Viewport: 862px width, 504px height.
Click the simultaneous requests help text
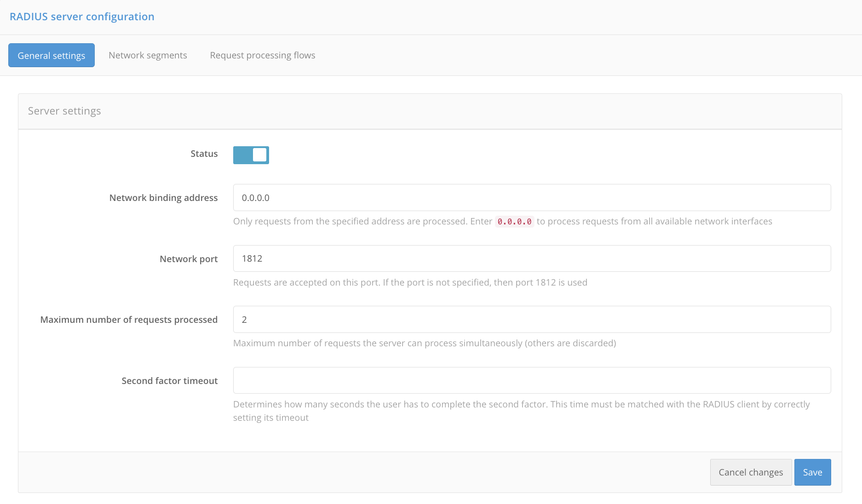pyautogui.click(x=424, y=343)
